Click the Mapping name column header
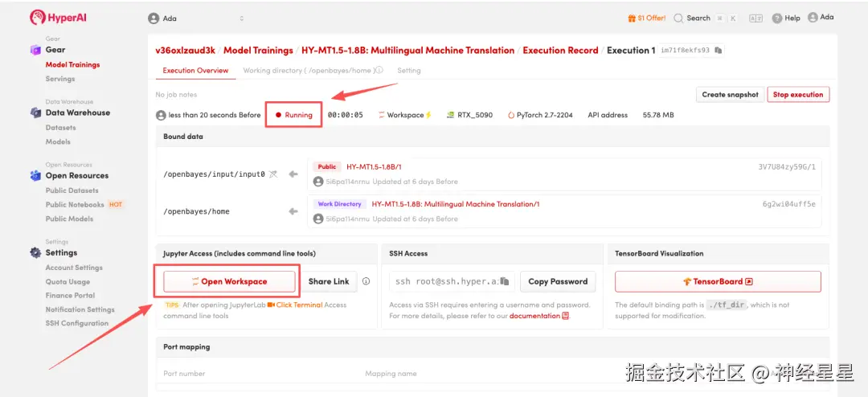Screen dimensions: 868x397 tap(391, 374)
